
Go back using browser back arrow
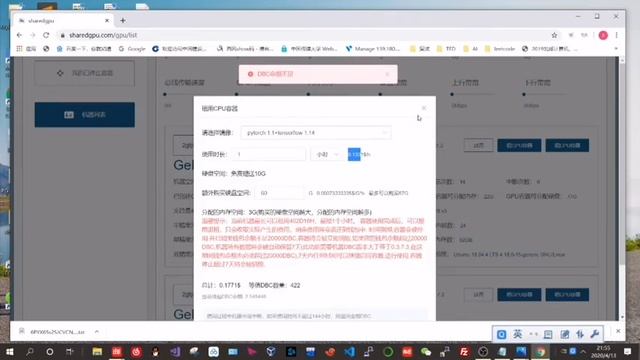pos(19,35)
